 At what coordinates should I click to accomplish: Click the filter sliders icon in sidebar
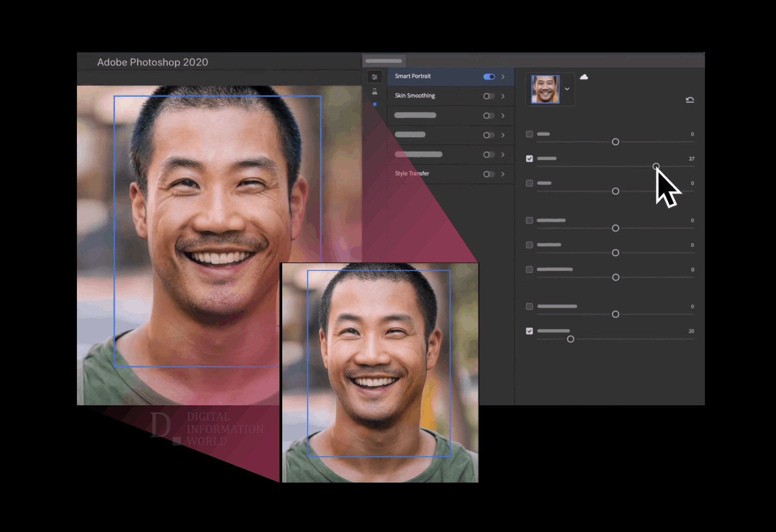click(x=374, y=77)
